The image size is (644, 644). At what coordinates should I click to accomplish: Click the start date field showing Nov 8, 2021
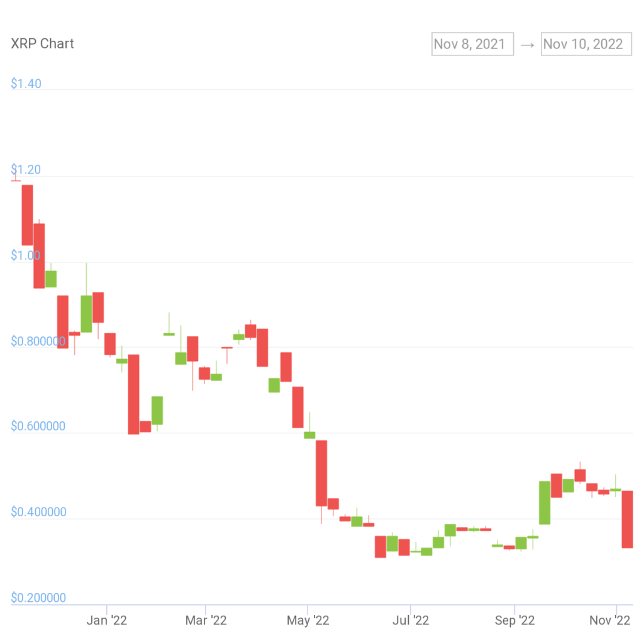472,44
